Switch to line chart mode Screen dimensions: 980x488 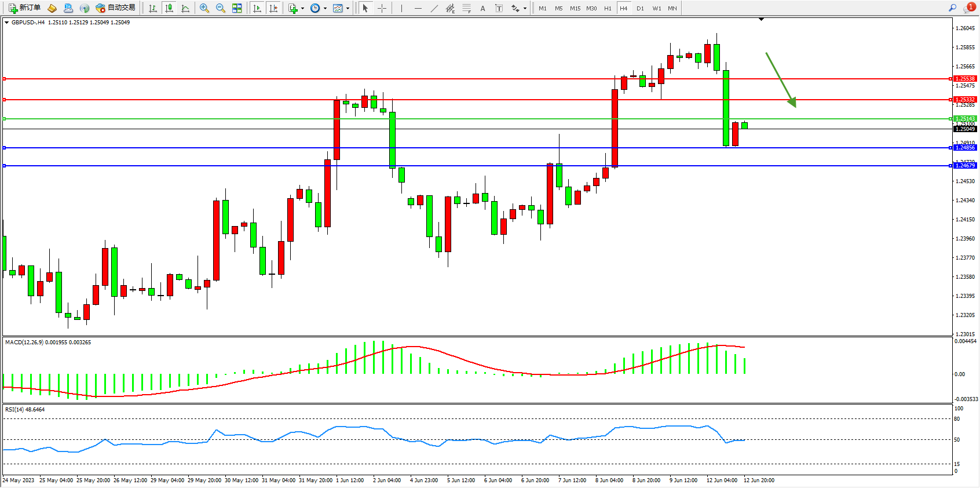(x=185, y=8)
